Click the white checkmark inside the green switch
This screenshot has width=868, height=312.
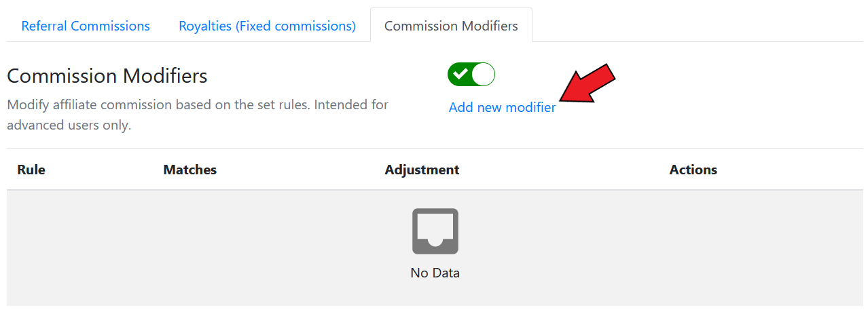point(460,74)
